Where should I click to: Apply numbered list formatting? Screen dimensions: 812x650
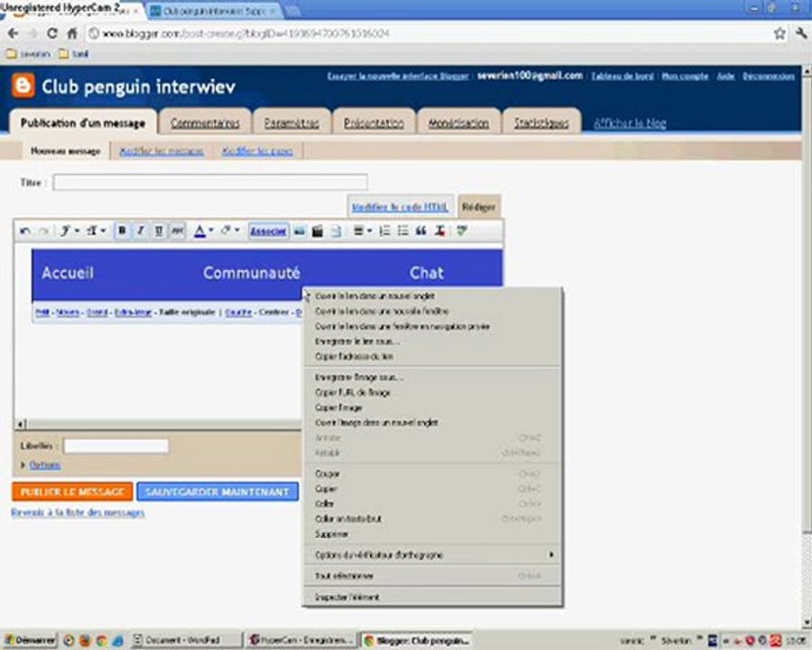pyautogui.click(x=384, y=231)
